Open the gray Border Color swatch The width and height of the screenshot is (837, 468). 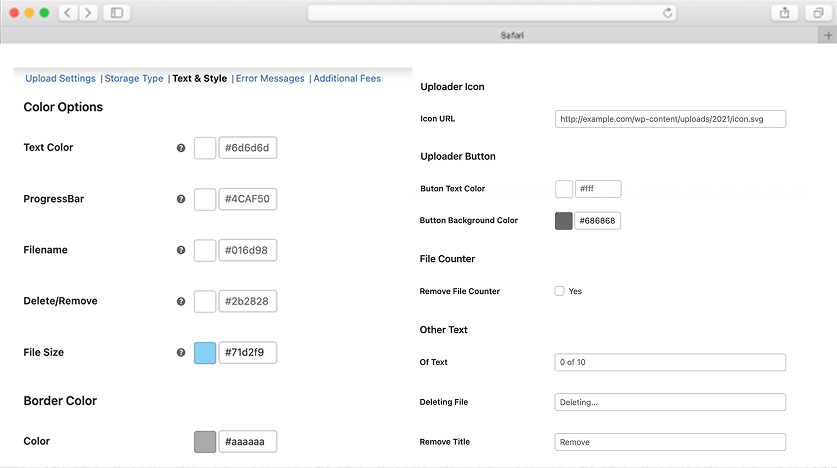pyautogui.click(x=205, y=442)
